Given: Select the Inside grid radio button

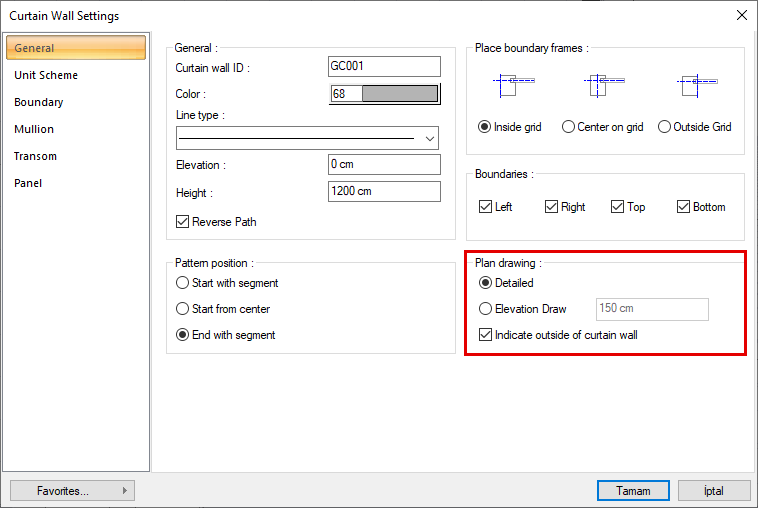Looking at the screenshot, I should point(485,127).
